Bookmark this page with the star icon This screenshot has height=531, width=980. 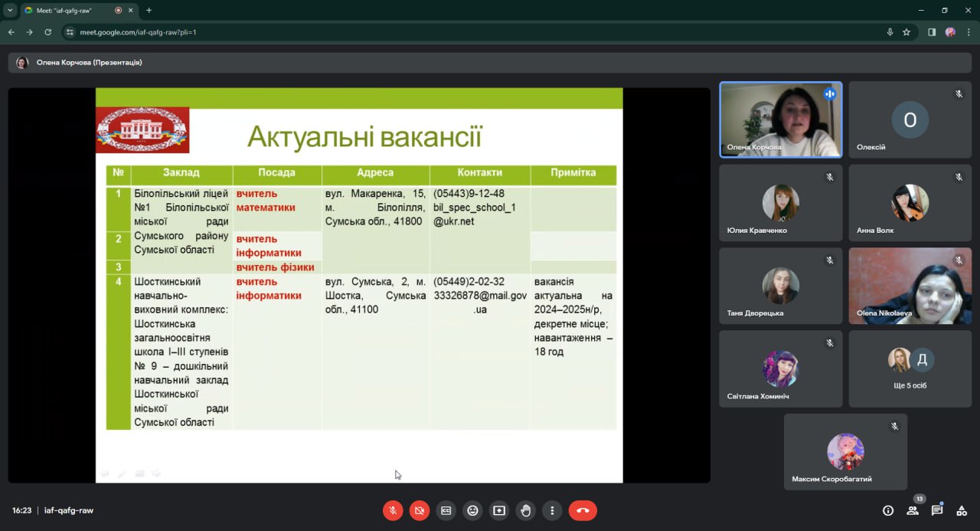click(906, 32)
